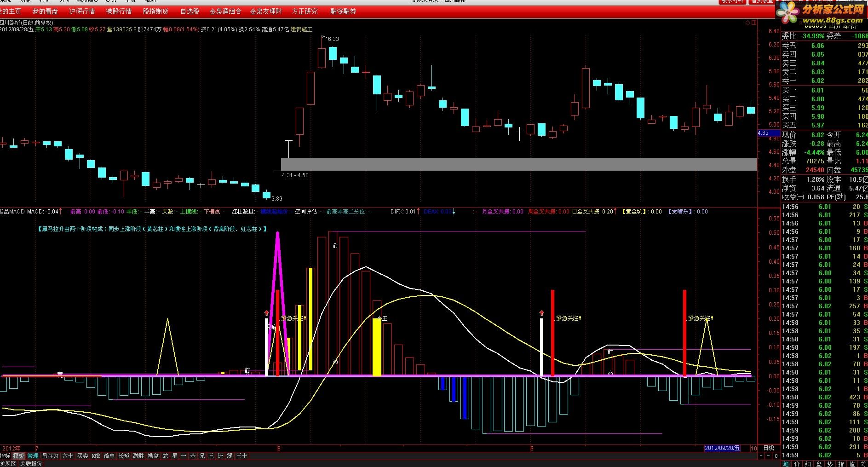Click the minus zoom button under 日线
This screenshot has height=467, width=868.
(769, 455)
